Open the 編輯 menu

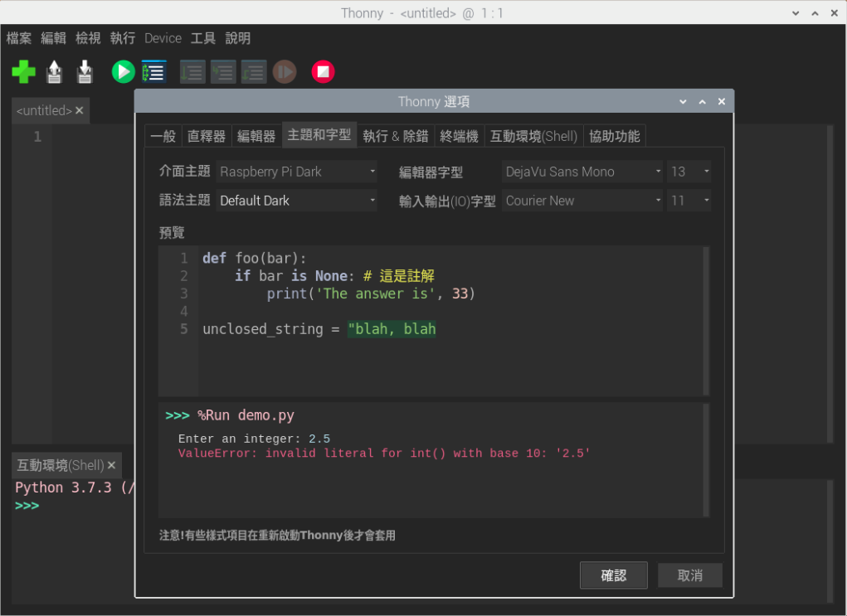pos(53,38)
